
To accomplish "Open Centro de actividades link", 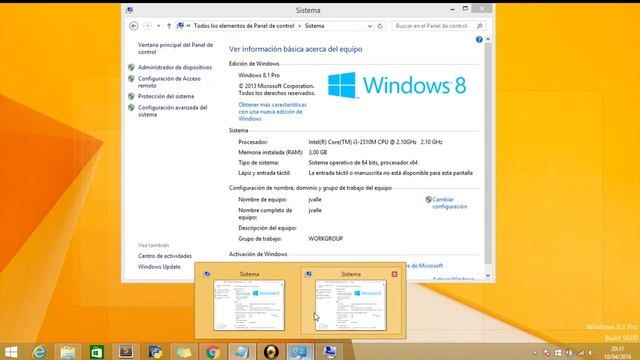I will [x=164, y=256].
